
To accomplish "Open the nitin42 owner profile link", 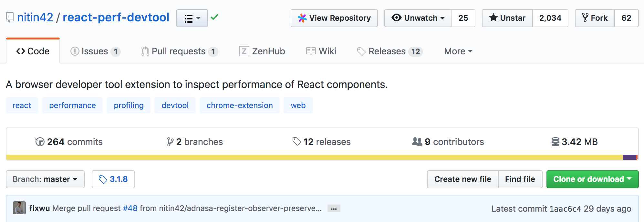I will [35, 17].
